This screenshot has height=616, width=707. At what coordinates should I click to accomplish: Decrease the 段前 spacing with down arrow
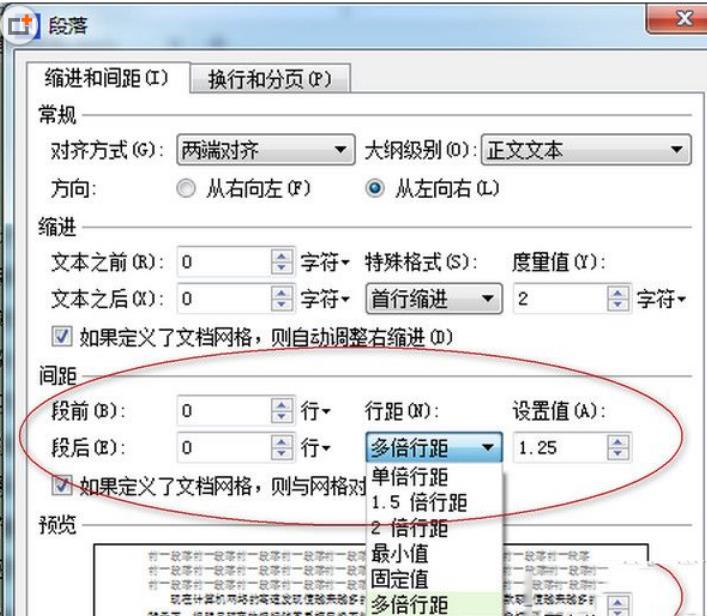coord(282,417)
